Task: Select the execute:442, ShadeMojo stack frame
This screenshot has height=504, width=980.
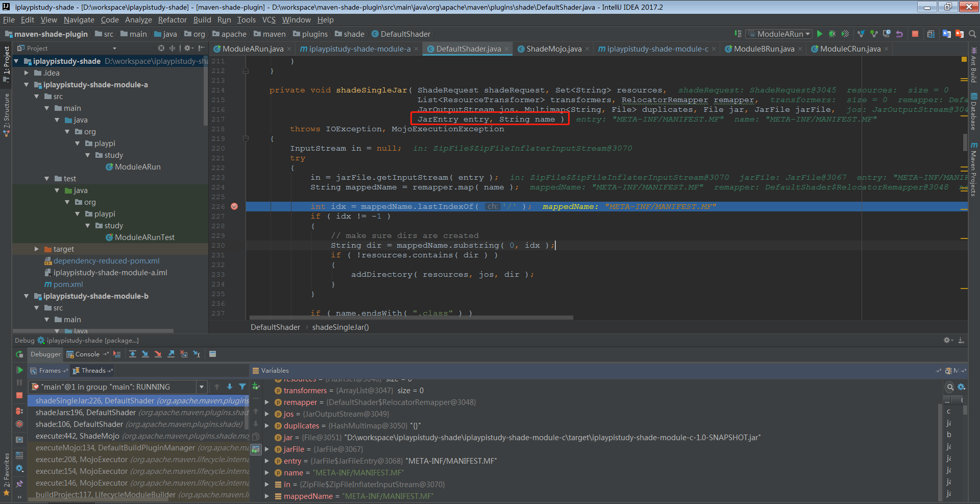Action: (138, 436)
